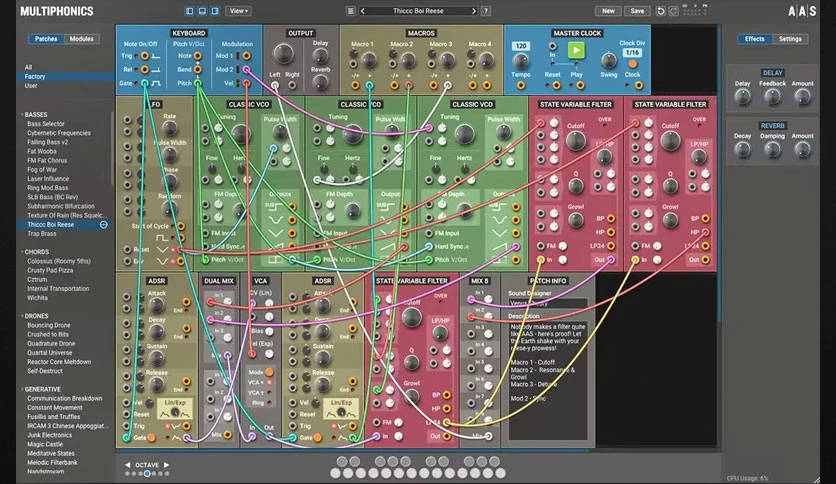Click the first State Variable Filter BP output jack
Screen dimensions: 836x484
tap(611, 219)
